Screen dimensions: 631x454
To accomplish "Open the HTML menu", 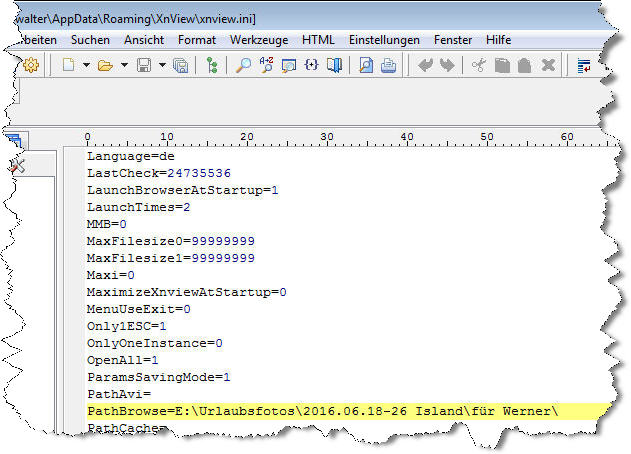I will (318, 40).
